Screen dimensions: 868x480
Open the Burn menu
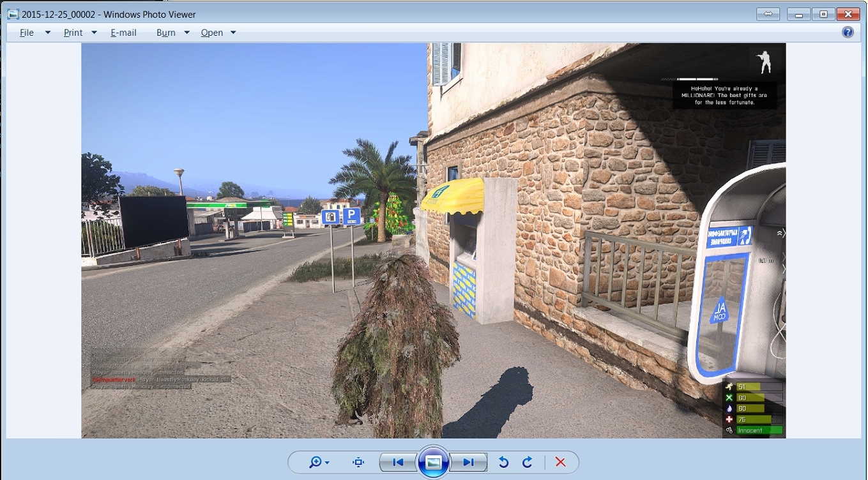coord(172,33)
